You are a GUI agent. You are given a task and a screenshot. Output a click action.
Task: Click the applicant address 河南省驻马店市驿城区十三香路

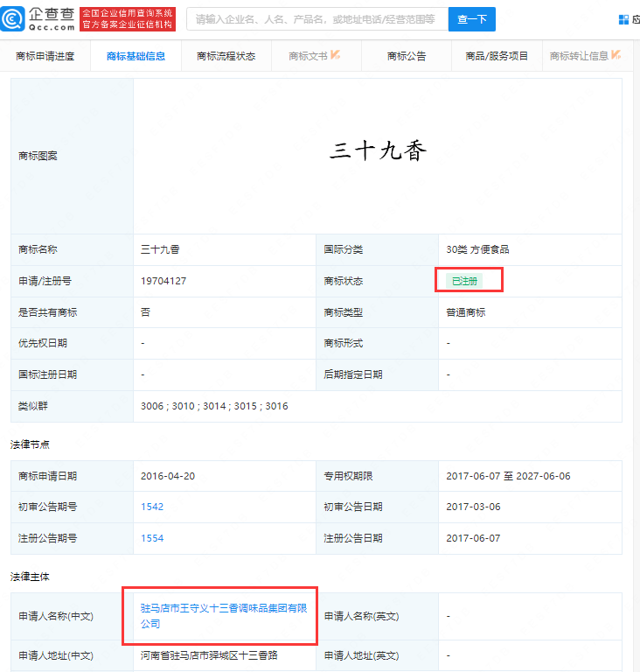(x=209, y=655)
